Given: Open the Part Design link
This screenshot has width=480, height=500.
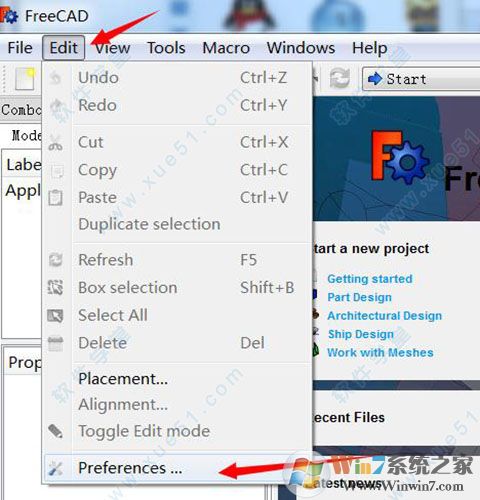Looking at the screenshot, I should point(359,297).
